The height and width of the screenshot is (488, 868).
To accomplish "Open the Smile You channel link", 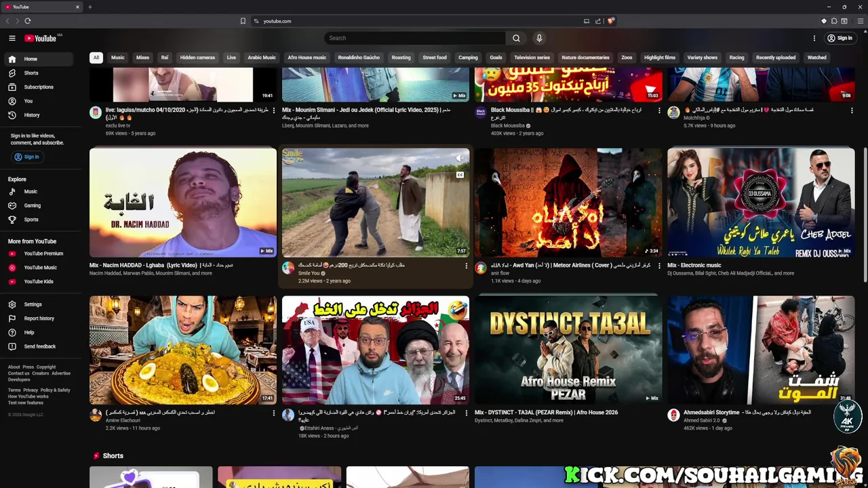I will [x=309, y=273].
